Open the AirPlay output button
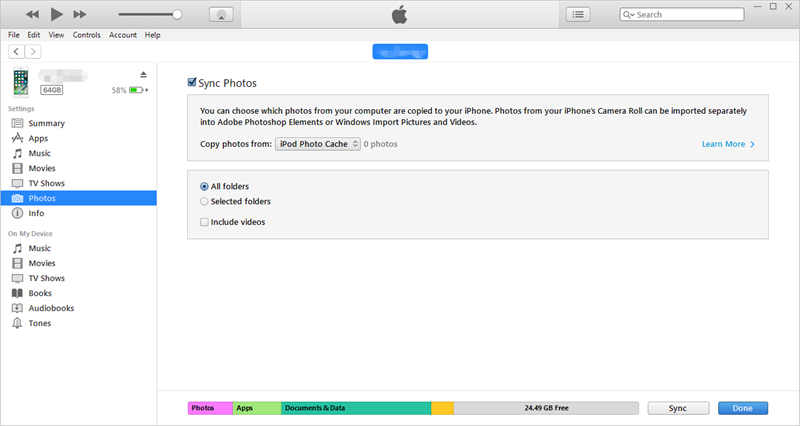This screenshot has width=800, height=426. click(x=221, y=14)
